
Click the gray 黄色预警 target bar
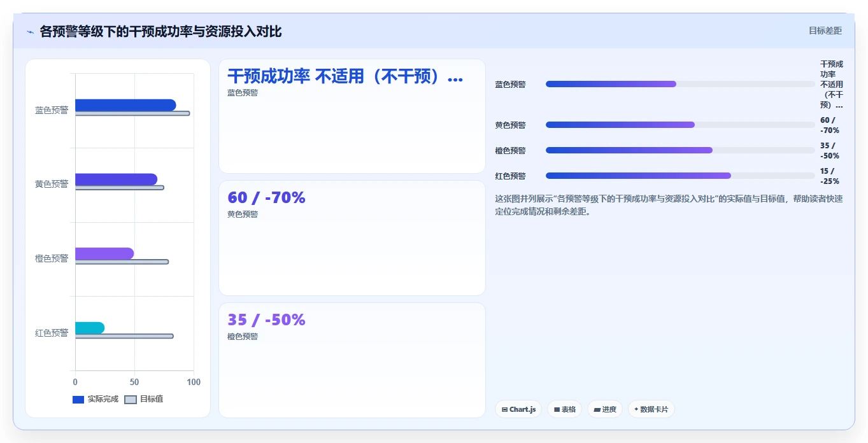click(x=120, y=188)
